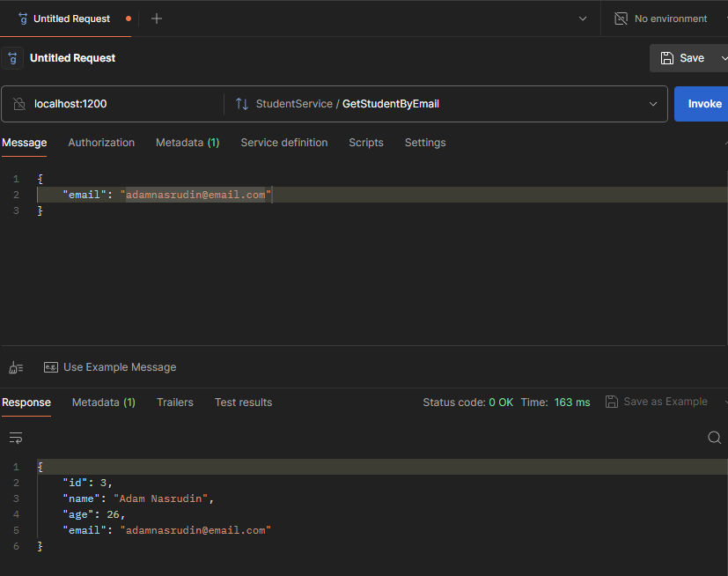The image size is (728, 576).
Task: Open the response Metadata (1) tab
Action: coord(104,402)
